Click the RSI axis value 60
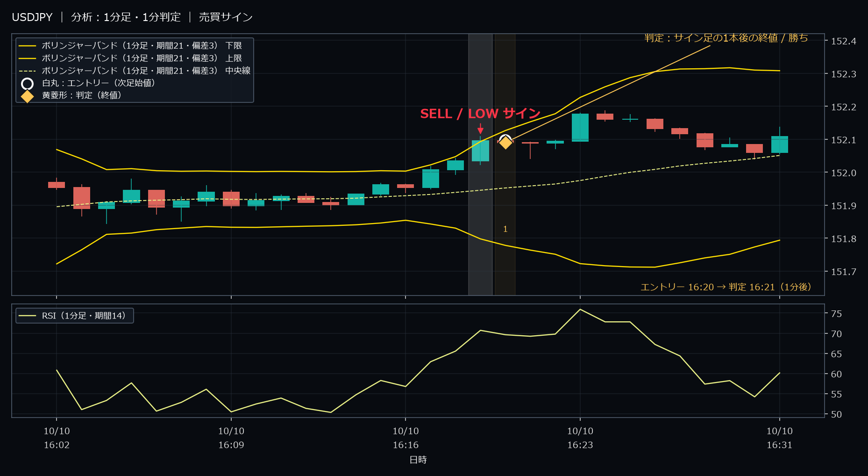Viewport: 868px width, 476px height. 837,374
